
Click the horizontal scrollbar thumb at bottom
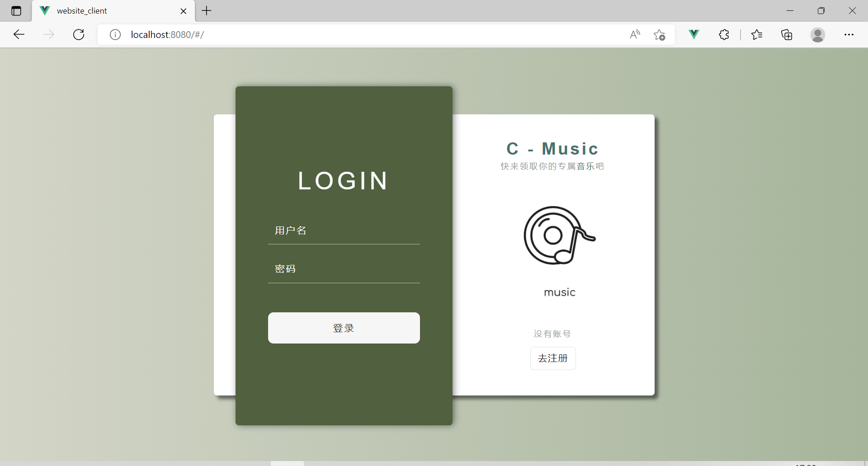pyautogui.click(x=287, y=463)
